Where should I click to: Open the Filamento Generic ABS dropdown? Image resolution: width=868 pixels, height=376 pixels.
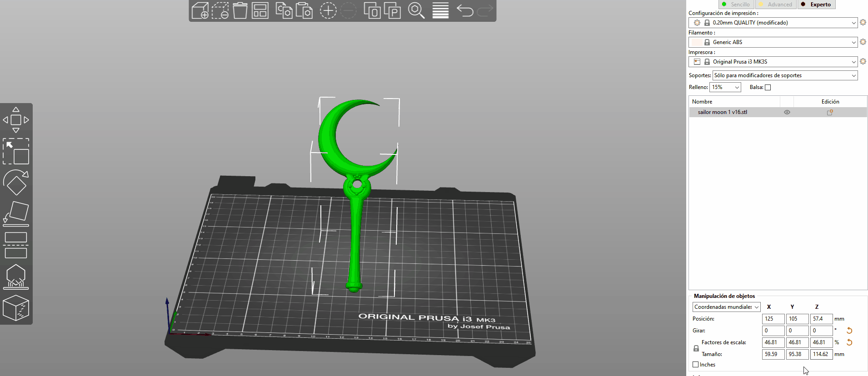(773, 42)
